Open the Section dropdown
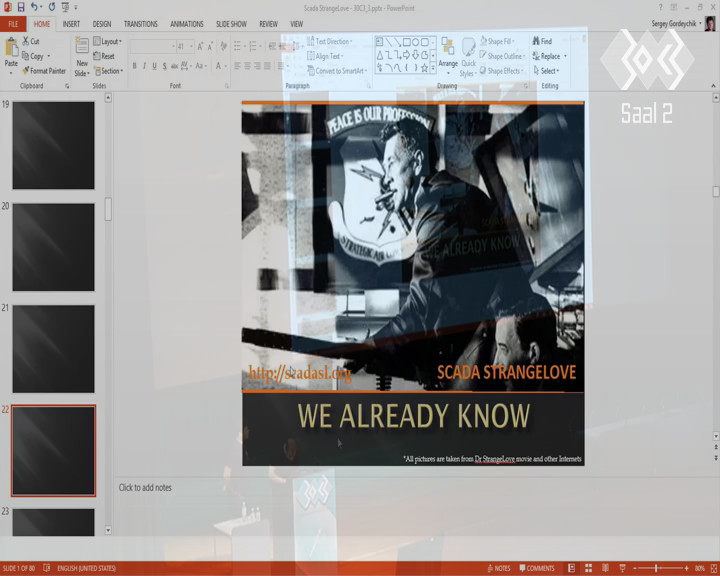The width and height of the screenshot is (720, 576). tap(109, 71)
